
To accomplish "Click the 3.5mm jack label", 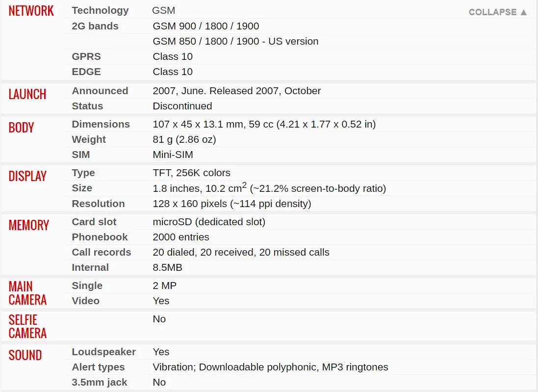I will coord(100,382).
